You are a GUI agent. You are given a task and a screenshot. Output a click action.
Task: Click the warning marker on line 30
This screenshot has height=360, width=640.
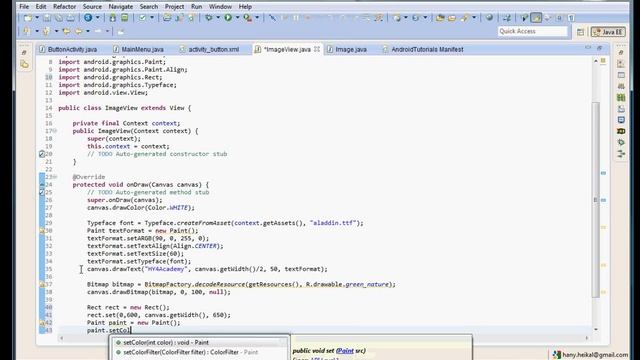pos(42,231)
